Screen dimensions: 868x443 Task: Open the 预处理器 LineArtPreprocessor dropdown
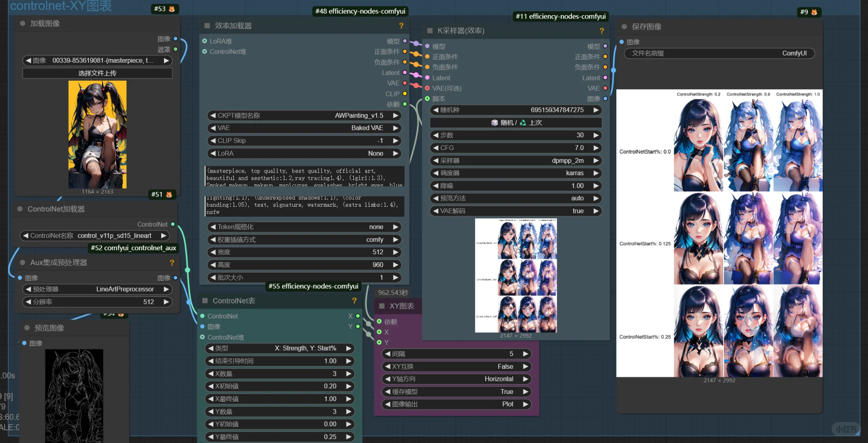coord(97,289)
